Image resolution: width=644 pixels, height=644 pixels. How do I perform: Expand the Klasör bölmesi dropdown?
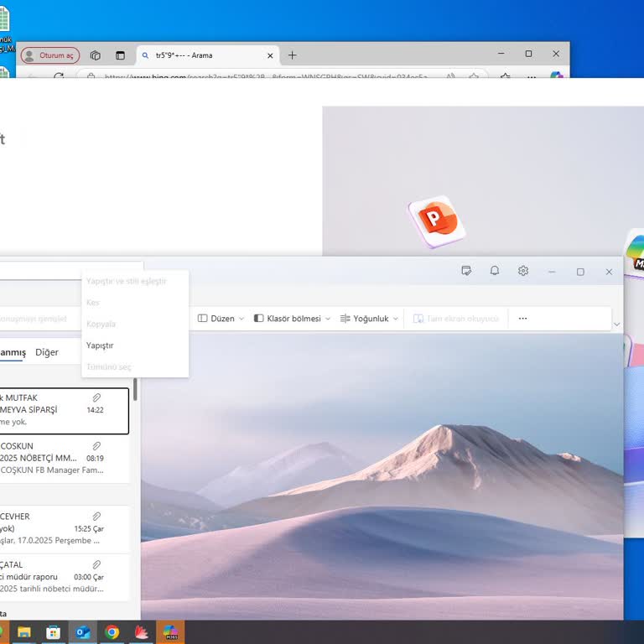coord(292,319)
